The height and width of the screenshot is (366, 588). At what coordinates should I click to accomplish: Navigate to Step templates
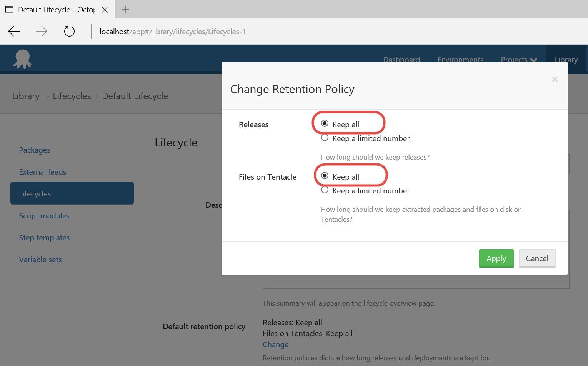tap(44, 238)
